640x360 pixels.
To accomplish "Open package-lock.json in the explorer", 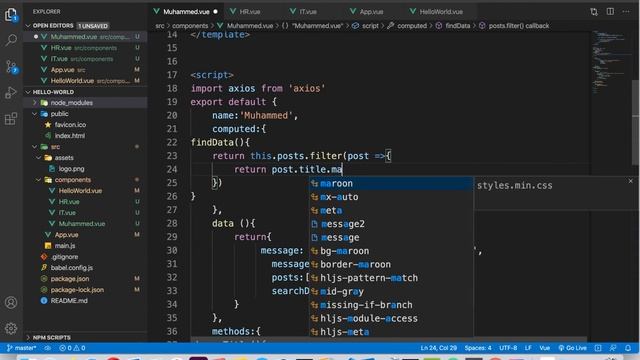I will [77, 290].
